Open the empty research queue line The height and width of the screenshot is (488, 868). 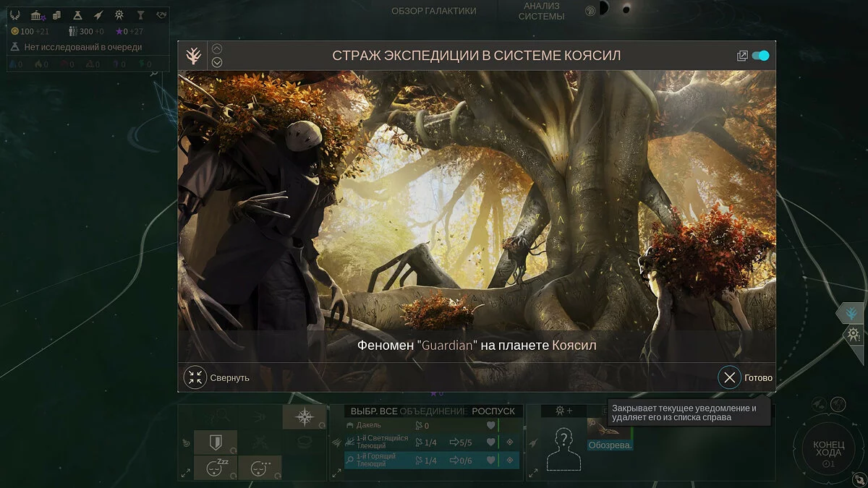[76, 47]
